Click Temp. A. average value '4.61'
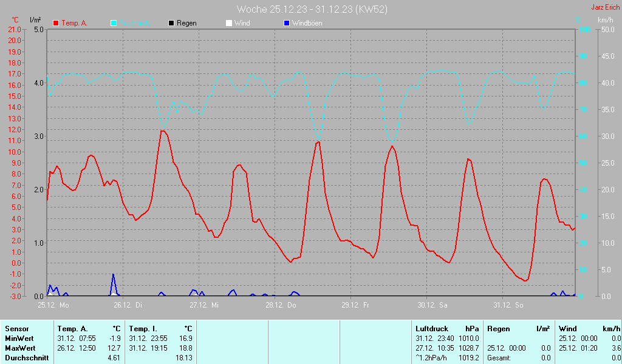The image size is (622, 364). tap(114, 358)
